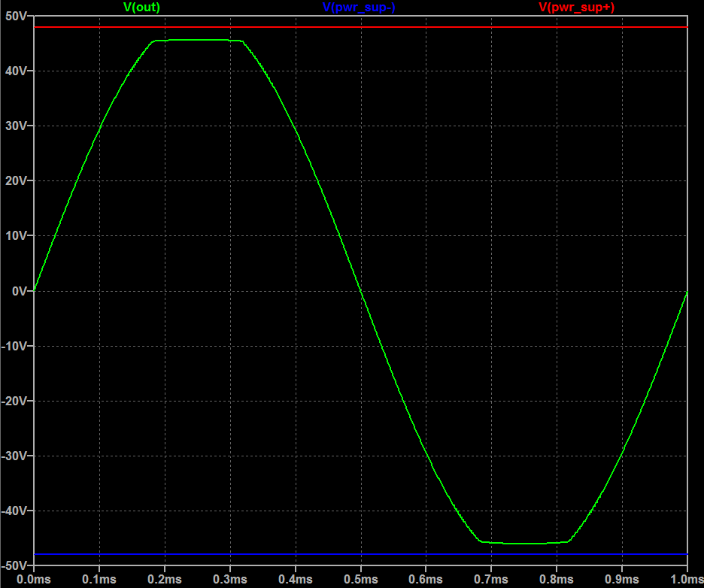Screen dimensions: 704x588
Task: Click the blue negative supply trace line
Action: tap(360, 554)
